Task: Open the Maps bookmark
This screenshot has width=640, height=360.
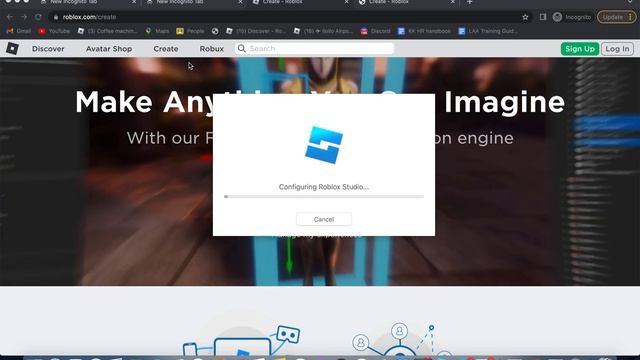Action: click(x=157, y=31)
